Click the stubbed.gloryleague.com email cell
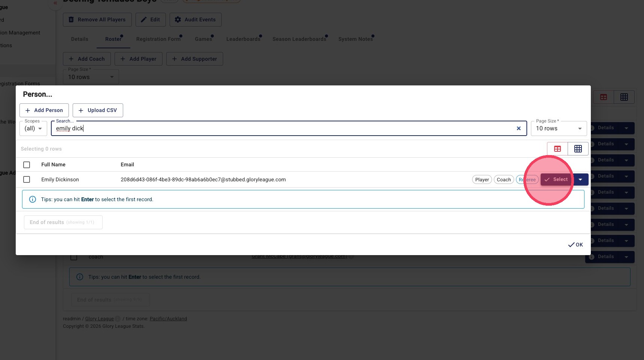 tap(203, 179)
